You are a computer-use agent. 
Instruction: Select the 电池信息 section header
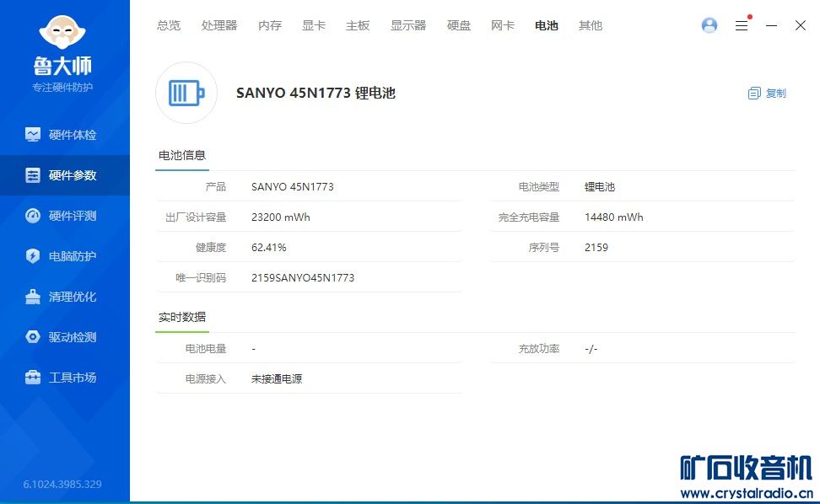[182, 155]
